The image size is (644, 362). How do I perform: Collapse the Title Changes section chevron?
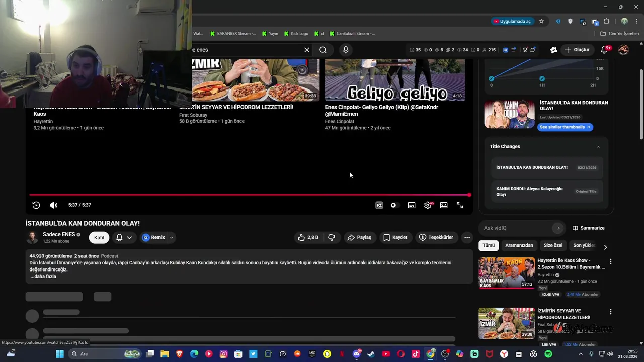click(598, 147)
